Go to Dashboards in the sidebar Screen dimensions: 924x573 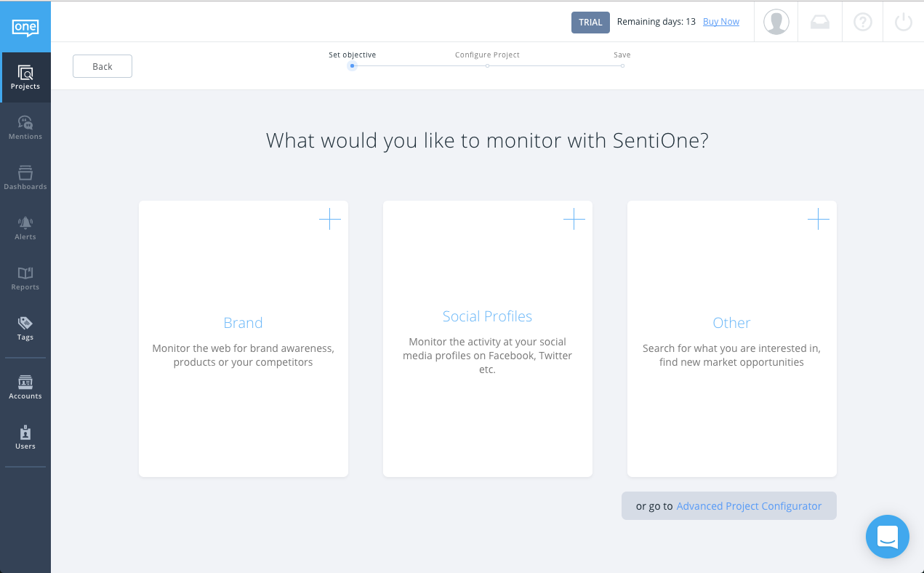tap(25, 177)
